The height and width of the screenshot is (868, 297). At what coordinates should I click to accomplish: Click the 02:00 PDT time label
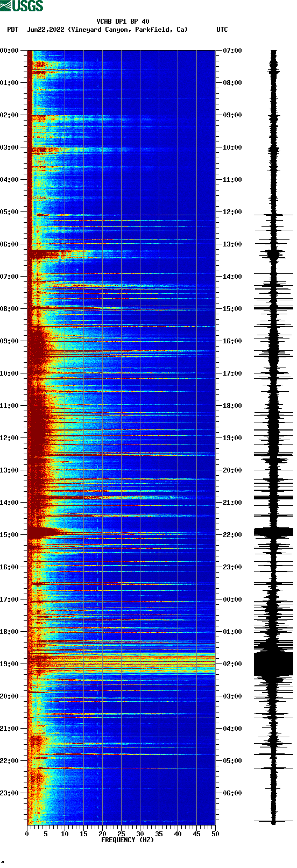click(x=9, y=115)
